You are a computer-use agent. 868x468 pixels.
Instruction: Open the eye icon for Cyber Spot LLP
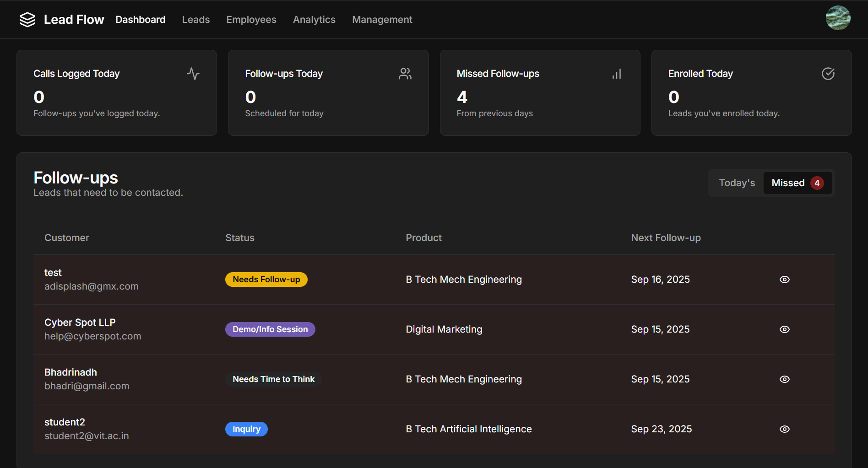coord(784,329)
